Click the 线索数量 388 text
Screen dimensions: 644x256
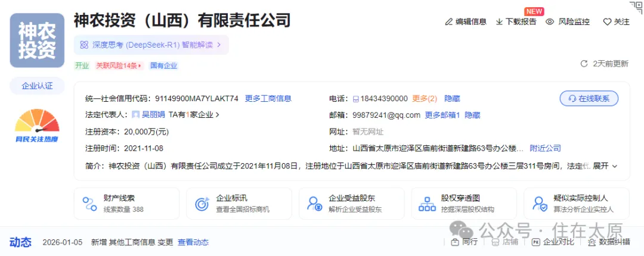tap(123, 210)
